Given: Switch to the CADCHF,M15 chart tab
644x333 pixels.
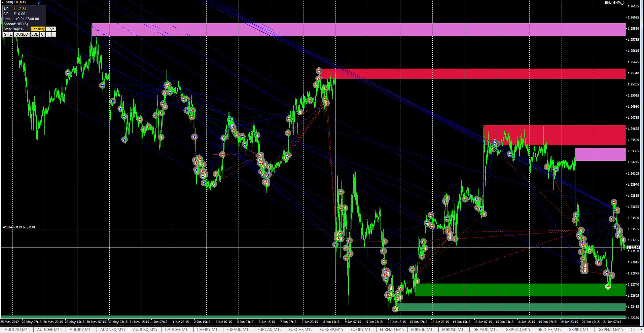Looking at the screenshot, I should pos(178,330).
